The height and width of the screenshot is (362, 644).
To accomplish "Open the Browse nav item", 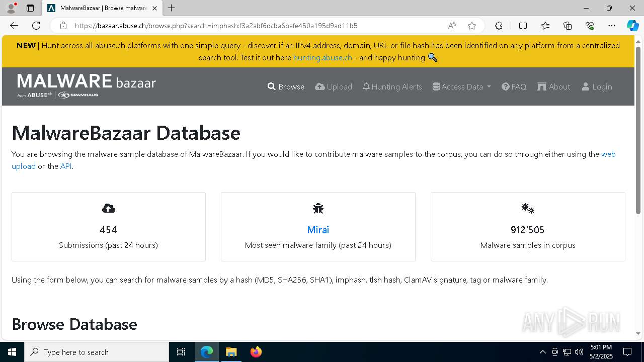I will pos(286,86).
